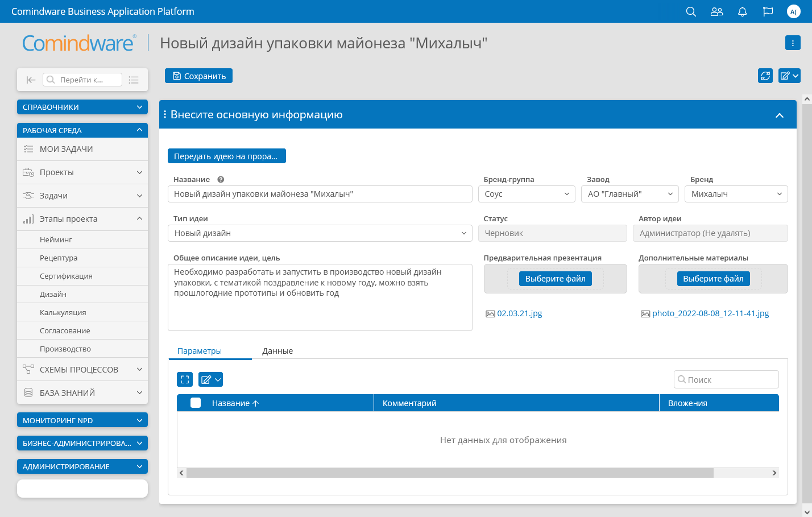812x517 pixels.
Task: Click the search icon in table Поиск field
Action: pos(681,379)
